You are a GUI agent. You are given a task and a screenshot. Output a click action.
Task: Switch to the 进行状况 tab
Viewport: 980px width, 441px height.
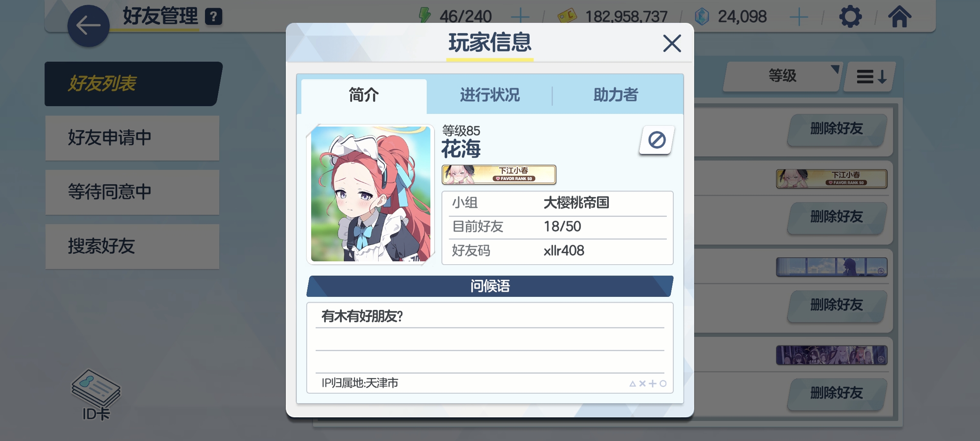pyautogui.click(x=490, y=95)
